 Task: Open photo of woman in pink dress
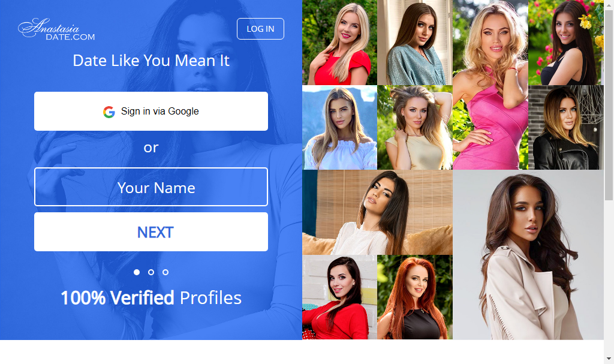(x=490, y=85)
